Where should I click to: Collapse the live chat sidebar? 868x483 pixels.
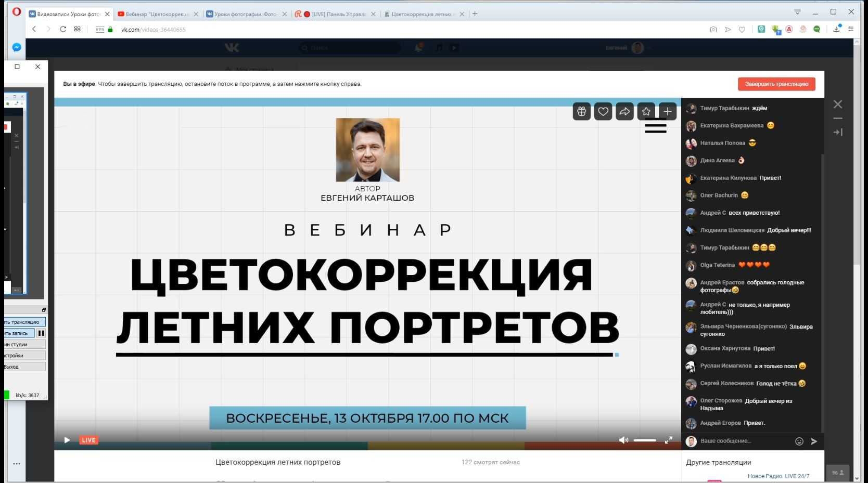[x=838, y=132]
